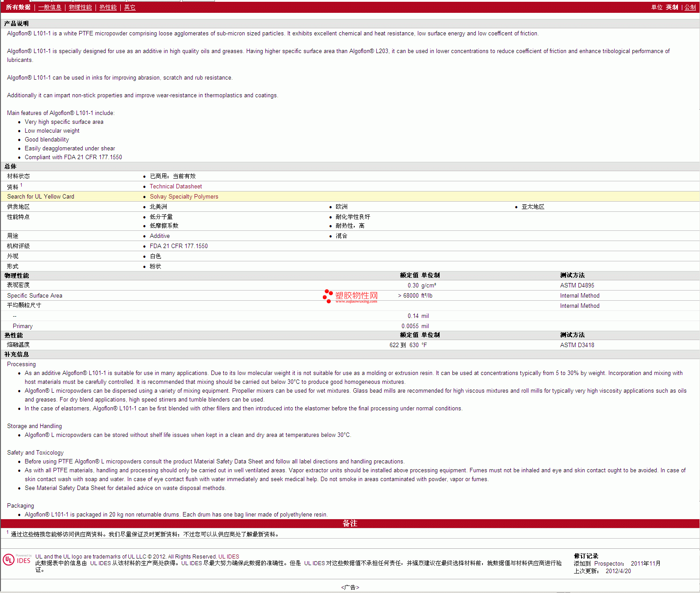Viewport: 700px width, 593px height.
Task: Click the 'Specific Surface Area' row label
Action: pos(34,295)
